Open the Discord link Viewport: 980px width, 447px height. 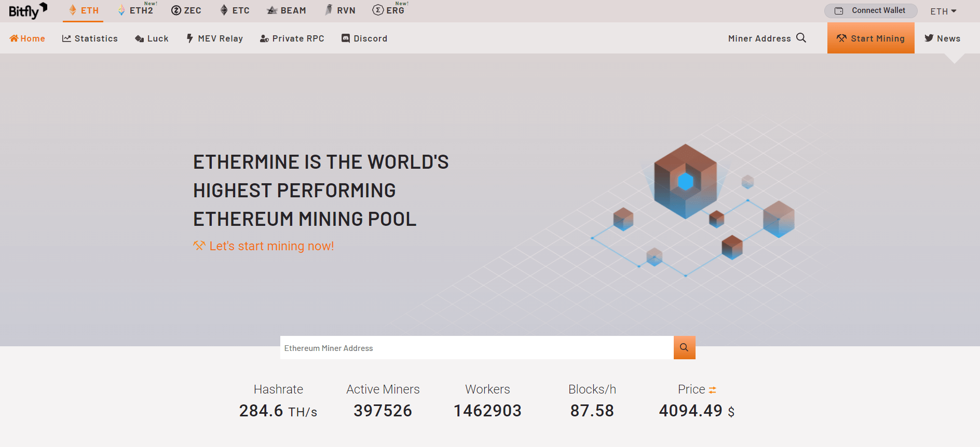[364, 38]
